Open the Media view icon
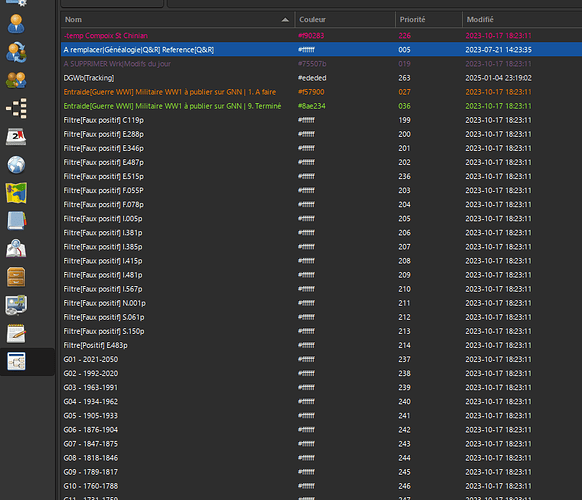The width and height of the screenshot is (582, 500). tap(16, 305)
